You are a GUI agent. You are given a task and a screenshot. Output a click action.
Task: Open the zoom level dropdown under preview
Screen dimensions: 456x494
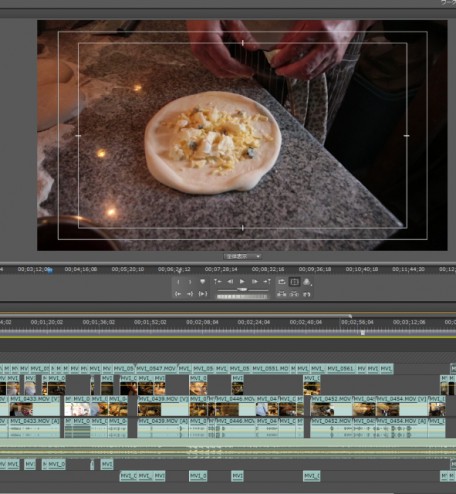242,256
